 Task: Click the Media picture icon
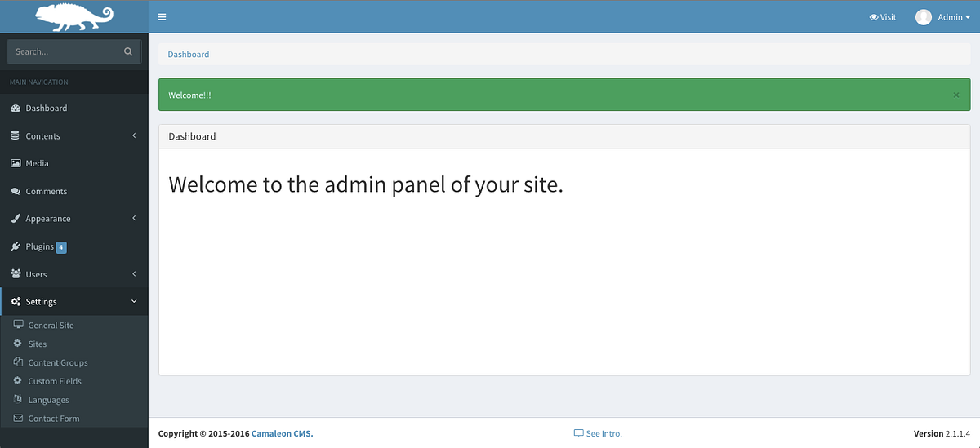pyautogui.click(x=16, y=163)
